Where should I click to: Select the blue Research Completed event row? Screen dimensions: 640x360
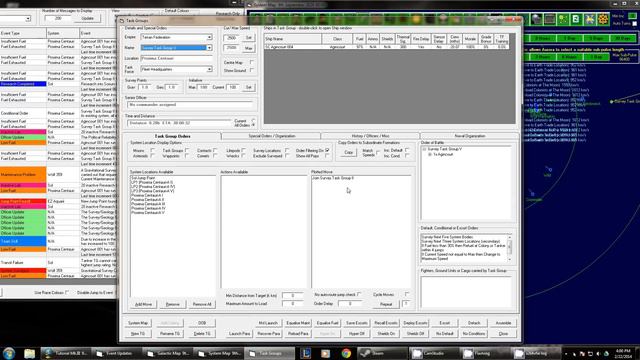[58, 84]
